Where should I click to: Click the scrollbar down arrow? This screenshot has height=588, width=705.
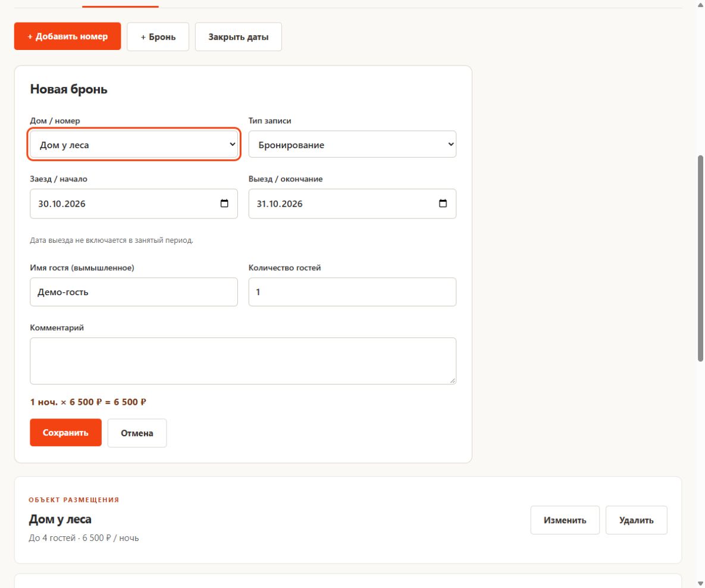pyautogui.click(x=700, y=583)
